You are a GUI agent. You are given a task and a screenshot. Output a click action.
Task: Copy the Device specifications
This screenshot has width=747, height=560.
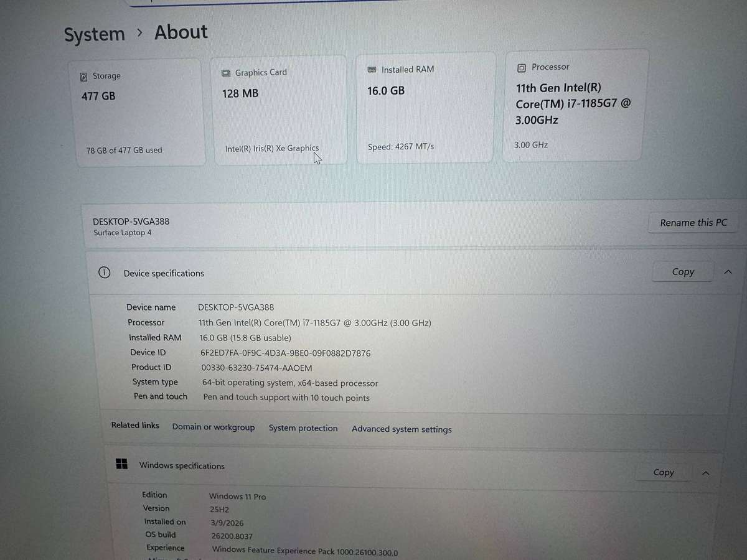coord(683,272)
